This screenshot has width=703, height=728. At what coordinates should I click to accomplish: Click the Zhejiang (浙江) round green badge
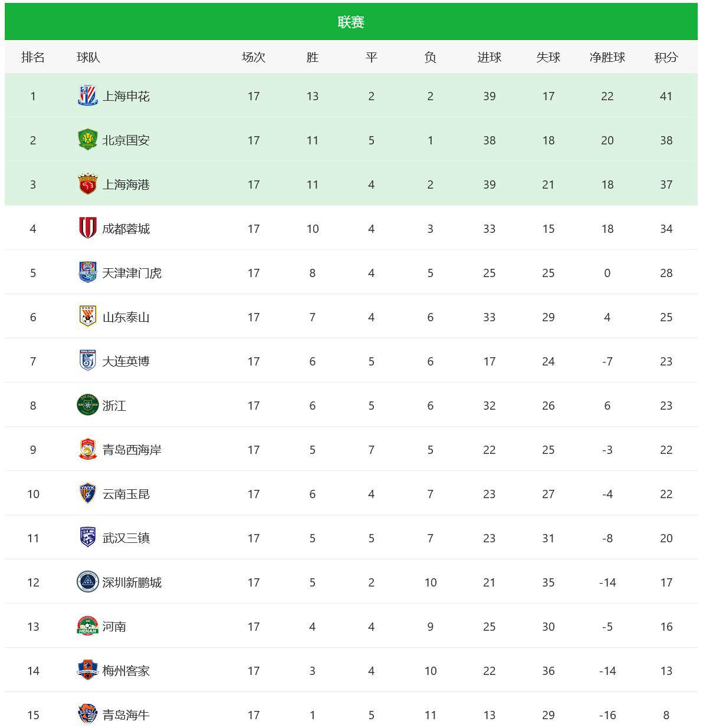pos(87,405)
